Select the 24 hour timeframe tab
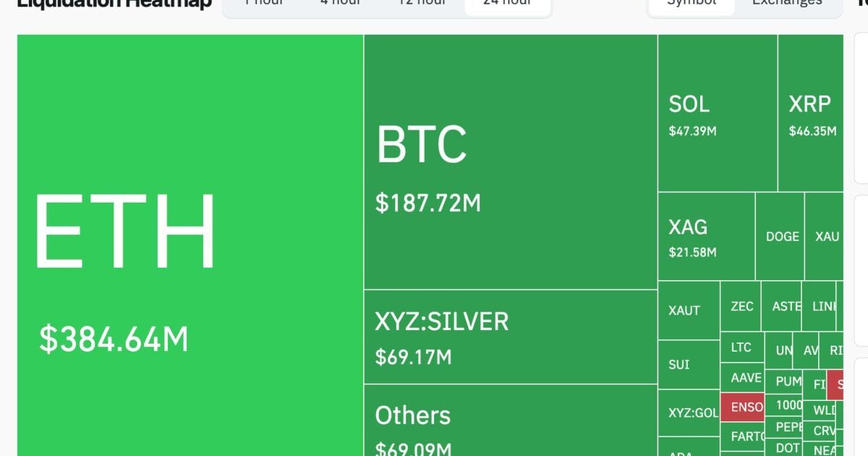Image resolution: width=868 pixels, height=456 pixels. tap(508, 3)
